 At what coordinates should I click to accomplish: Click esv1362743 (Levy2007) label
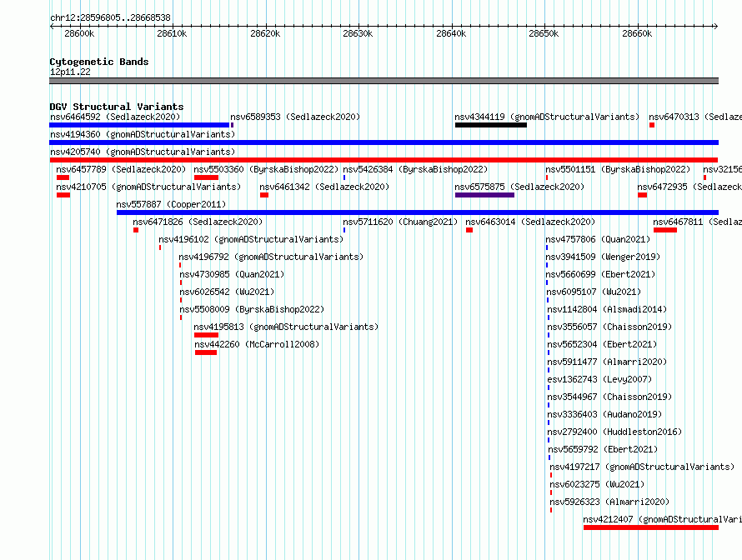[599, 379]
